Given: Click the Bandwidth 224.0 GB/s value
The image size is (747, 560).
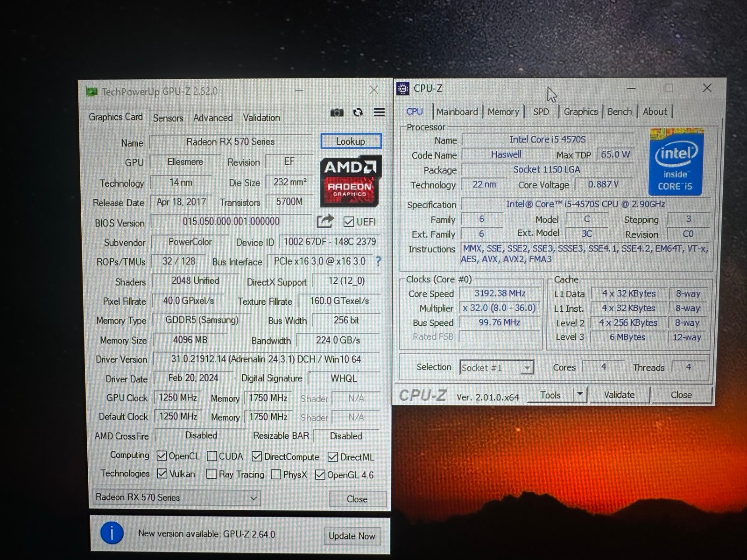Looking at the screenshot, I should (338, 340).
